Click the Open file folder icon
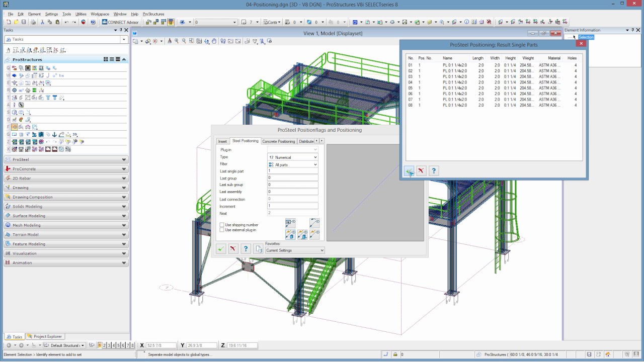The height and width of the screenshot is (362, 644). (x=16, y=22)
